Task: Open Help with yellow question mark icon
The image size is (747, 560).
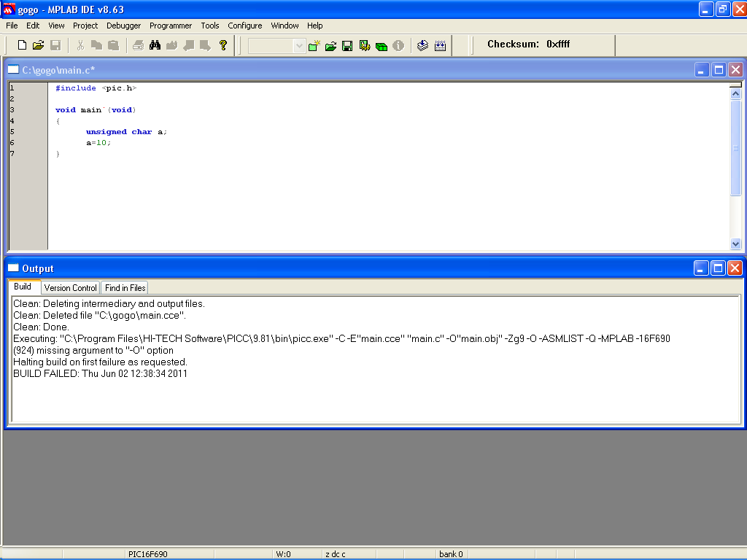Action: click(223, 45)
